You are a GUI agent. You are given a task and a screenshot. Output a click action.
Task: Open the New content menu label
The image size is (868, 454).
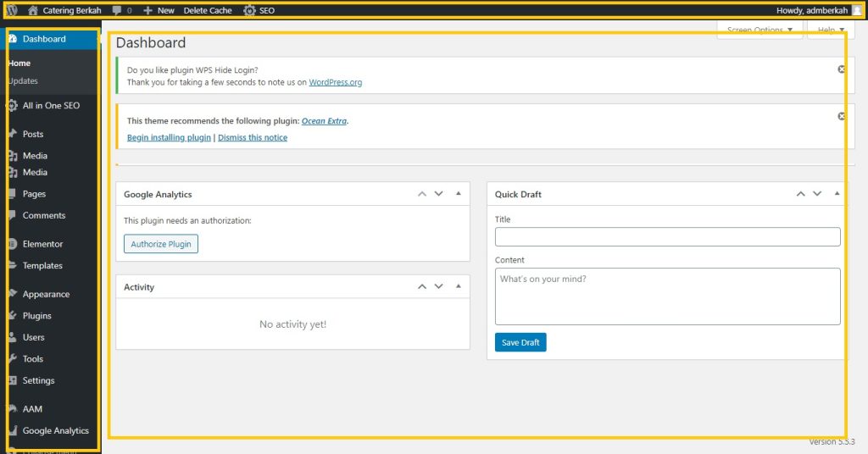[x=165, y=10]
